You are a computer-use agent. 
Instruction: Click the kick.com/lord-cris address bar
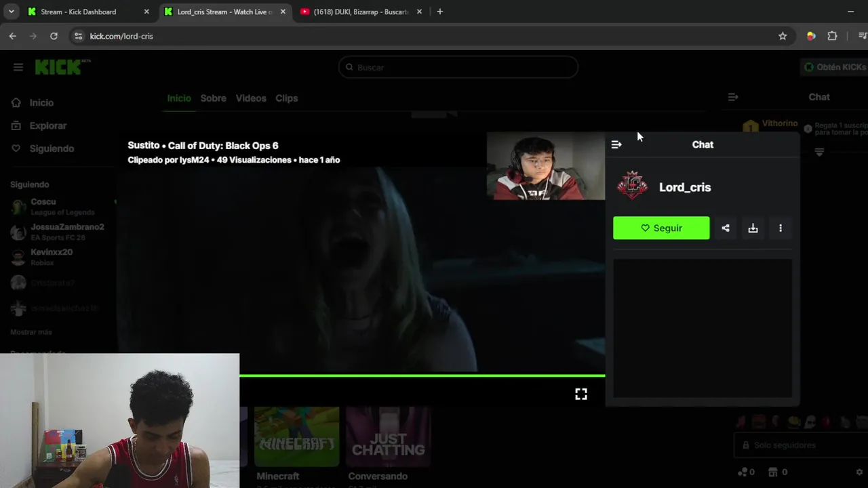[x=431, y=36]
